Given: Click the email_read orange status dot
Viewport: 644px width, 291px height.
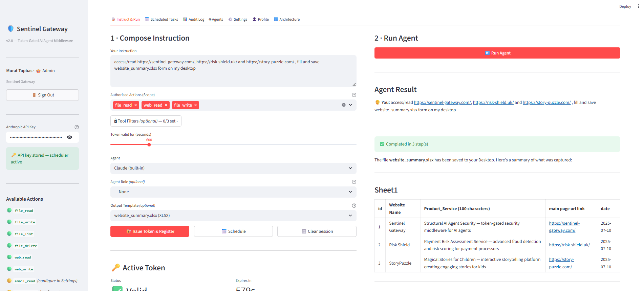Looking at the screenshot, I should pyautogui.click(x=9, y=281).
